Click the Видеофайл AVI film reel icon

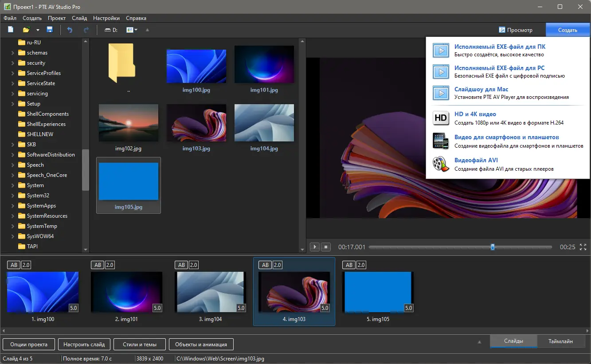tap(441, 164)
